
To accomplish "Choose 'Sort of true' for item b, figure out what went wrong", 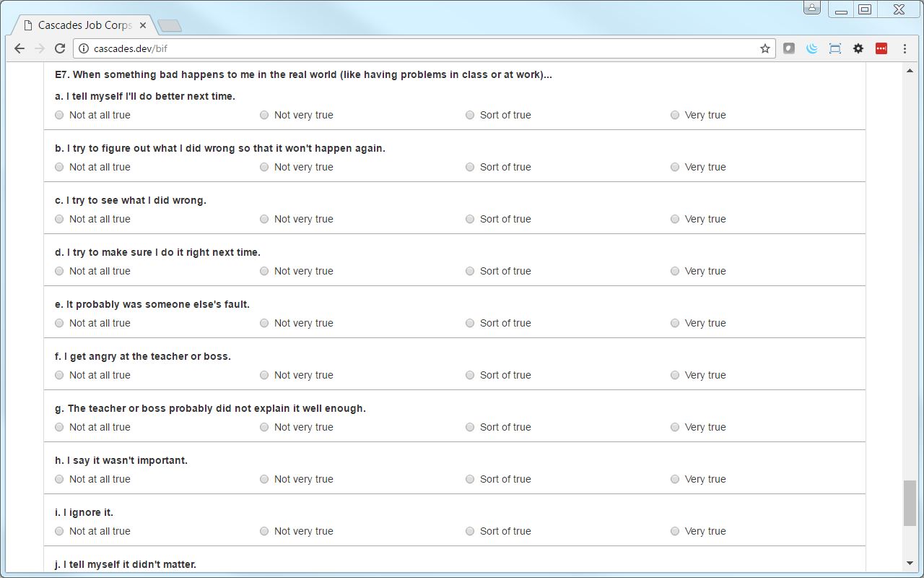I will [470, 167].
